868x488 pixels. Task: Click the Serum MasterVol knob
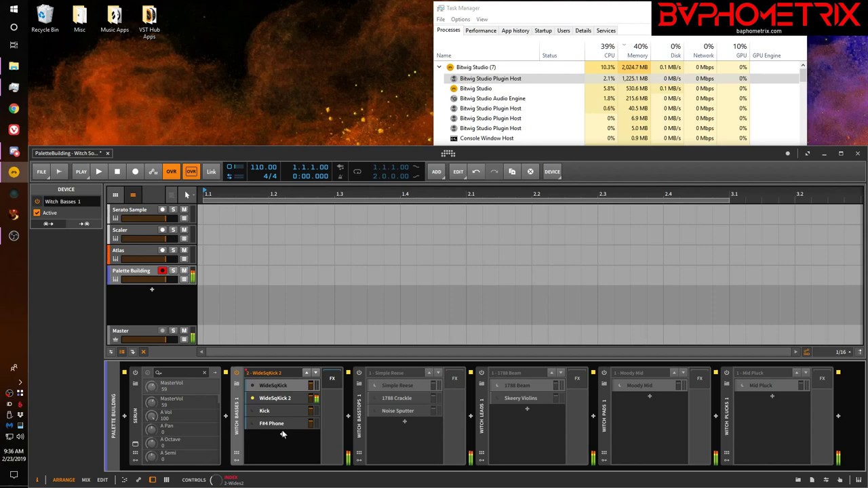pos(151,386)
